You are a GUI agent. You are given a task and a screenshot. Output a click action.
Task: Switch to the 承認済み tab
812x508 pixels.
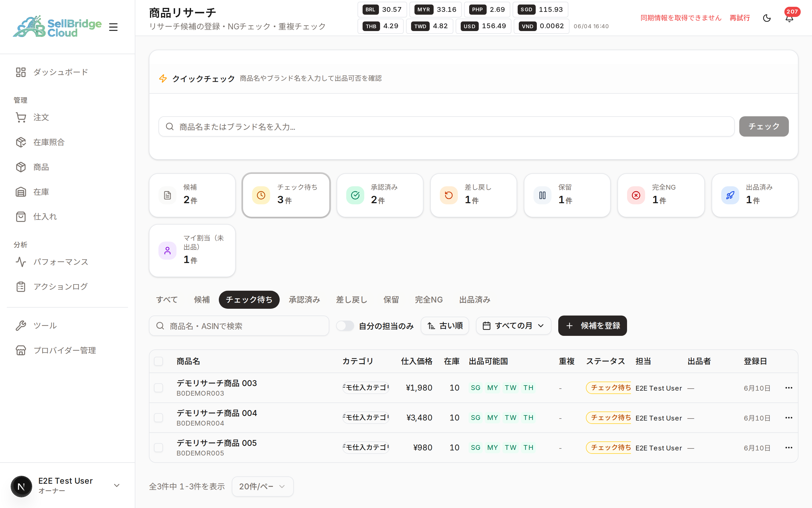coord(304,299)
